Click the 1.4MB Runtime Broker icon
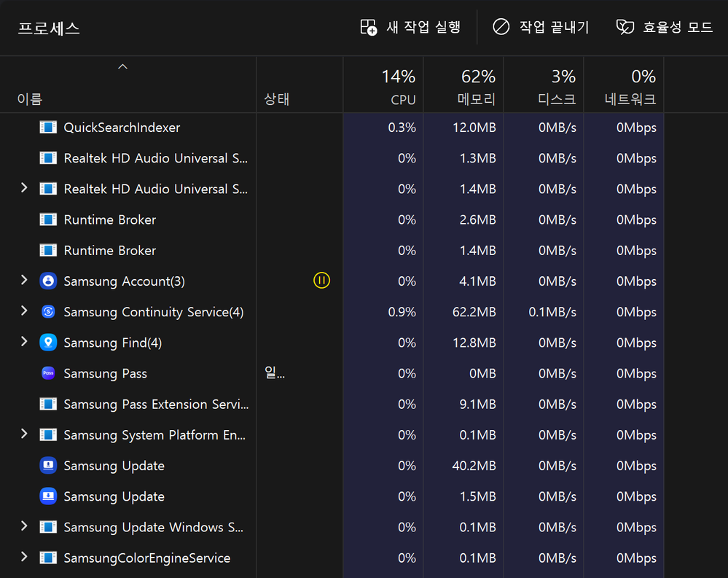This screenshot has width=728, height=578. point(48,250)
